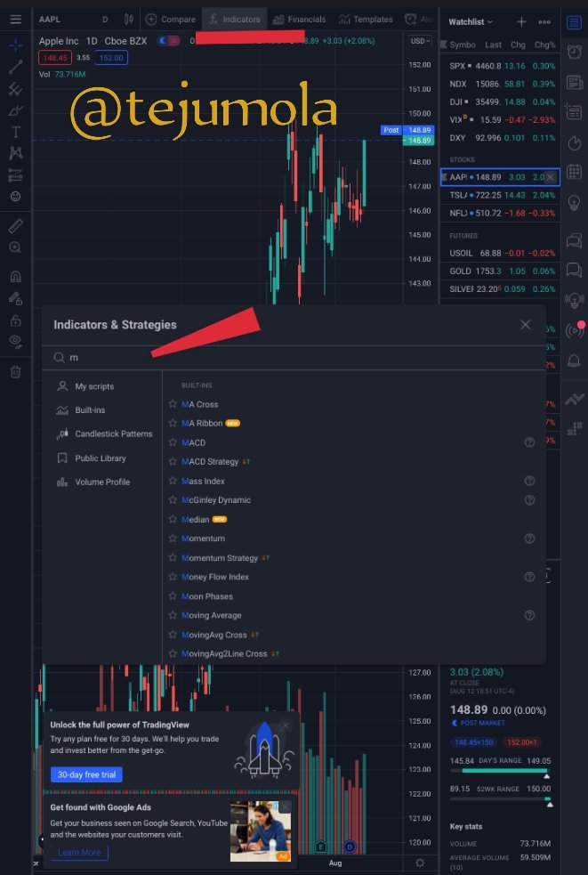This screenshot has height=875, width=588.
Task: Open the notifications bell panel
Action: (x=574, y=361)
